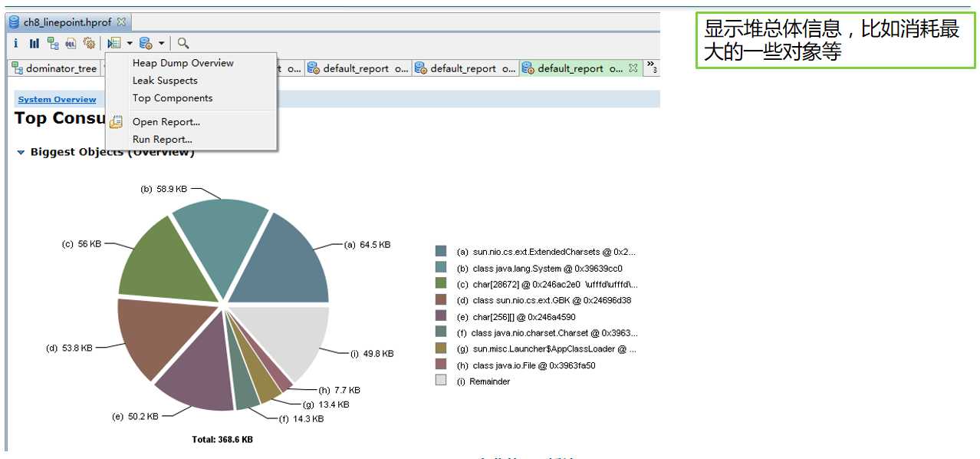
Task: Click the Chinese annotation text box
Action: (x=836, y=41)
